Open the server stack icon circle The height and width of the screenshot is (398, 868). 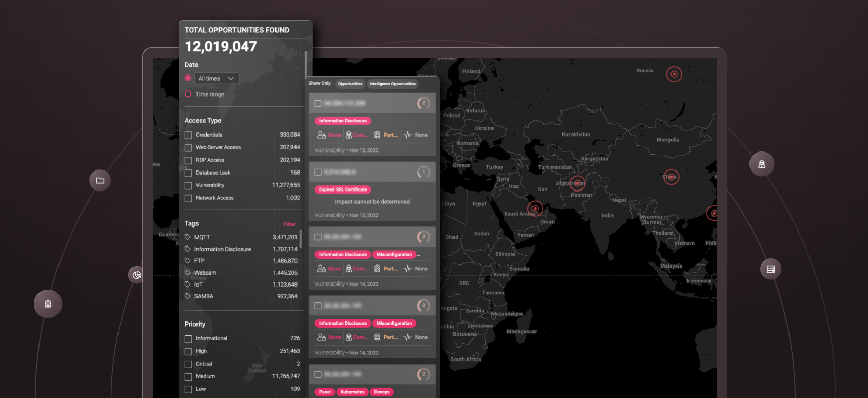(771, 269)
